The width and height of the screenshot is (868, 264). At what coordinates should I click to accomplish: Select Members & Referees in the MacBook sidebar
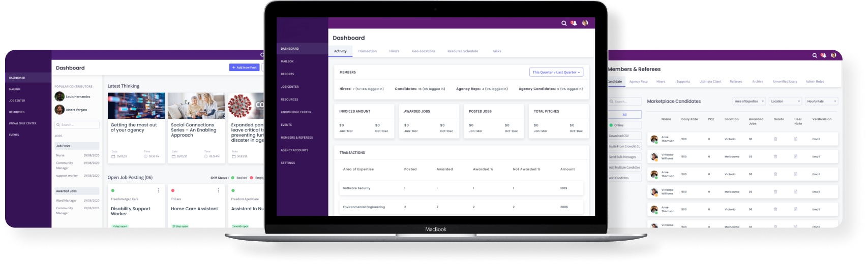(297, 138)
